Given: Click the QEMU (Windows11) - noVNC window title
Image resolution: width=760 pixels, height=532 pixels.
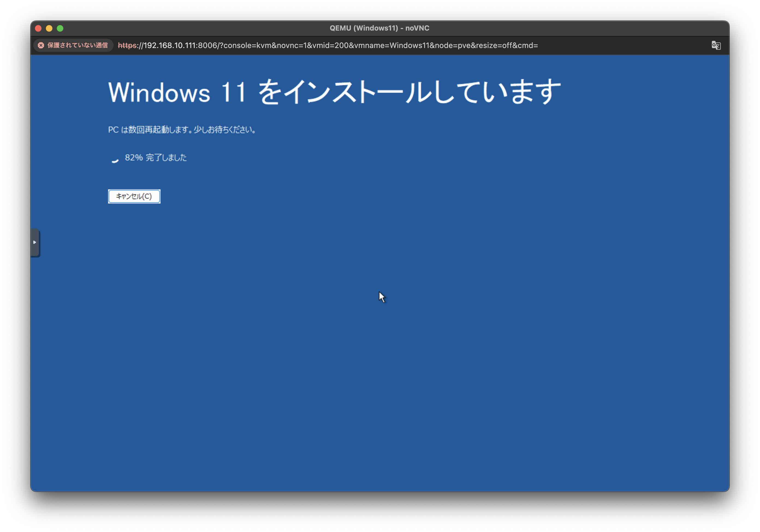Looking at the screenshot, I should [379, 28].
